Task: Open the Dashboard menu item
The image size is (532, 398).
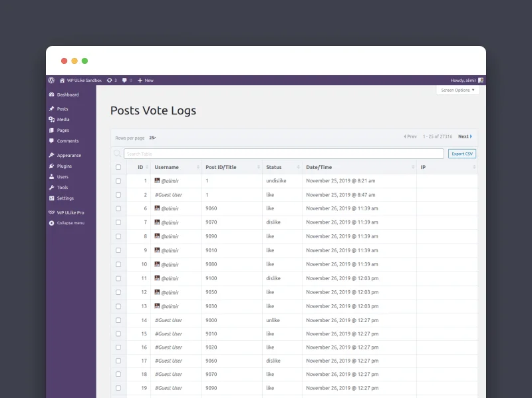Action: 65,95
